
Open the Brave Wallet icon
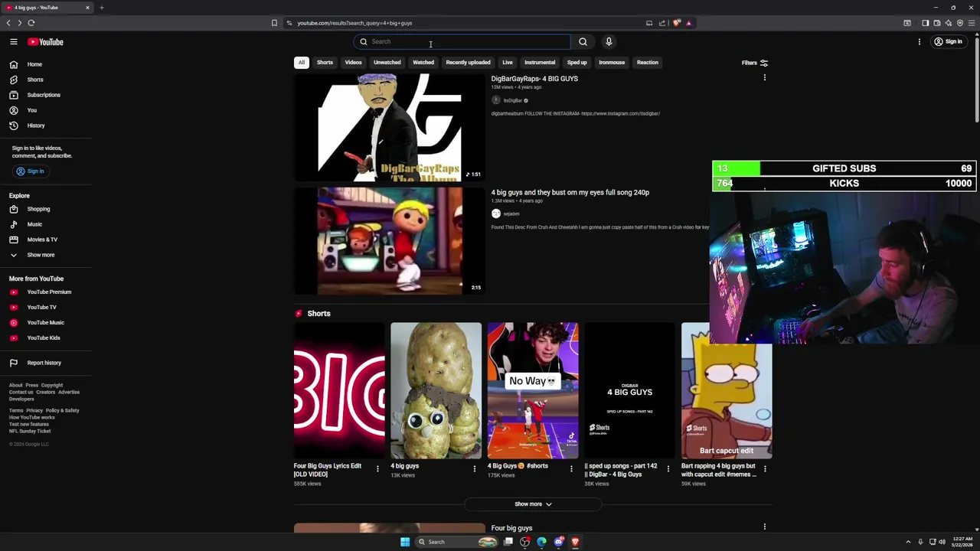click(936, 23)
